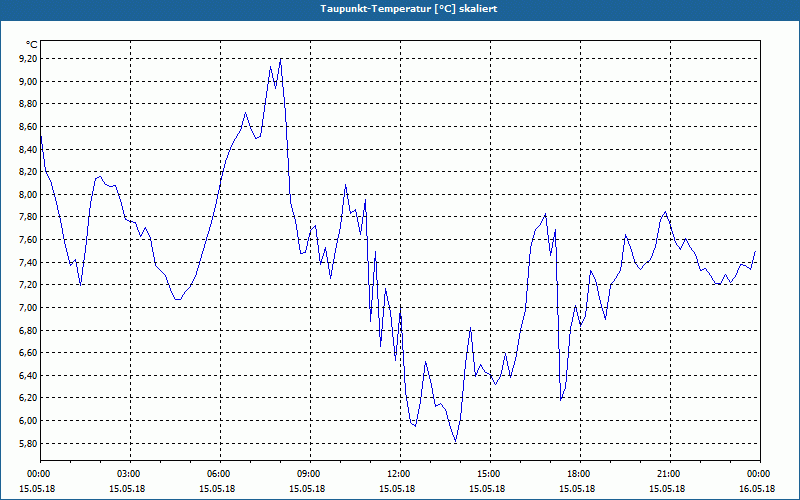Click the date label '16.05.18'
The image size is (800, 500).
pos(757,489)
